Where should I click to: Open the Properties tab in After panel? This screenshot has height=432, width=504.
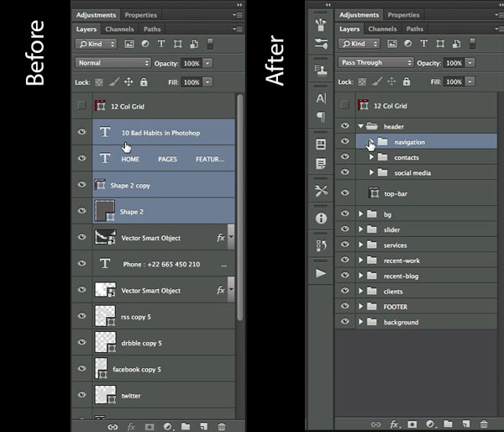(x=403, y=15)
